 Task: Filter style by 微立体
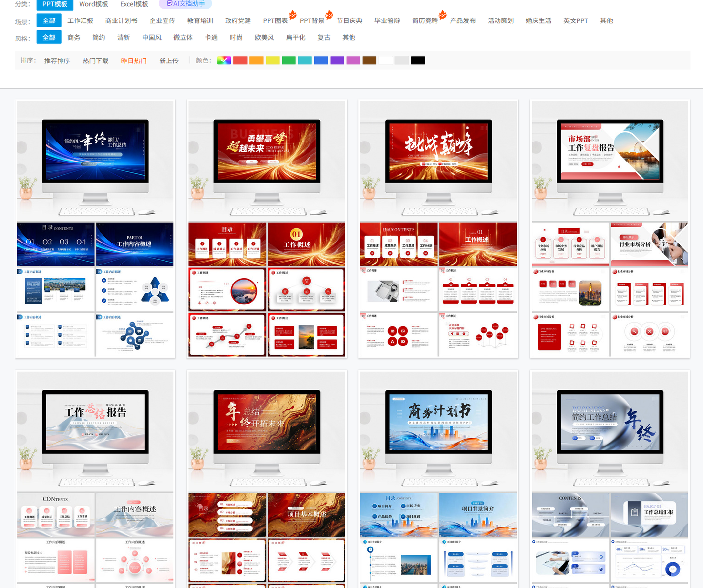pyautogui.click(x=183, y=38)
